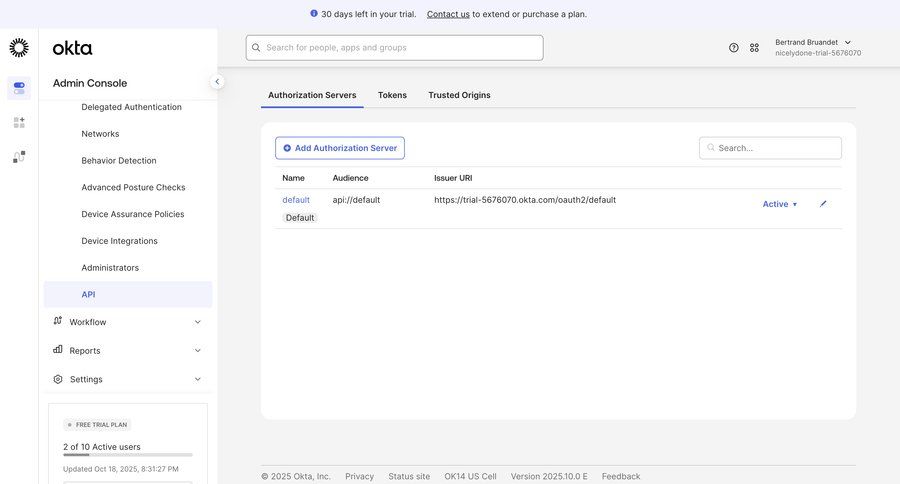The height and width of the screenshot is (484, 900).
Task: Focus the authorization server Search field
Action: pos(770,148)
